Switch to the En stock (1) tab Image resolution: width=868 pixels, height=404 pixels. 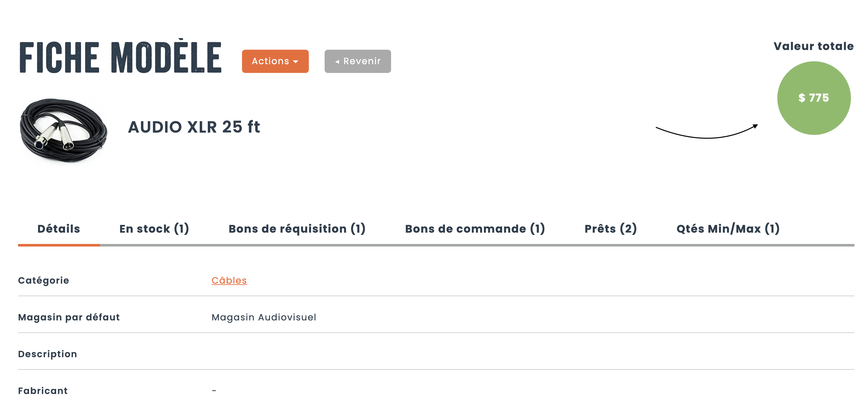154,229
